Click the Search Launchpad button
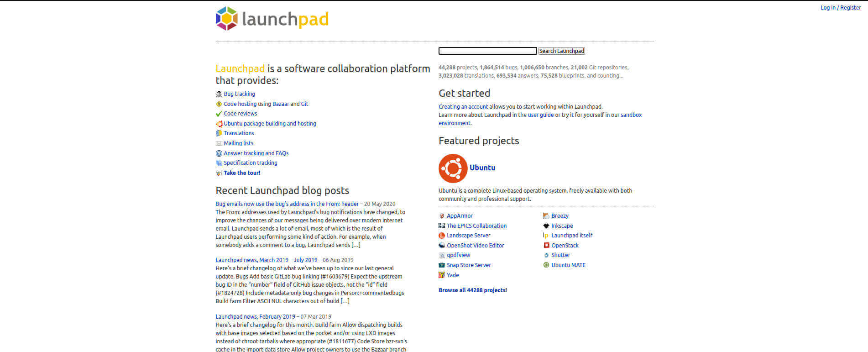The height and width of the screenshot is (352, 868). click(x=561, y=51)
